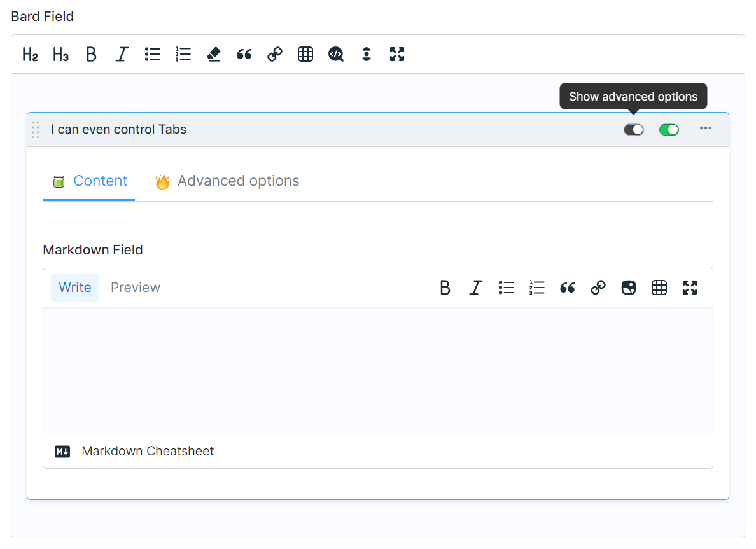
Task: Insert a blockquote in the Bard field
Action: point(244,54)
